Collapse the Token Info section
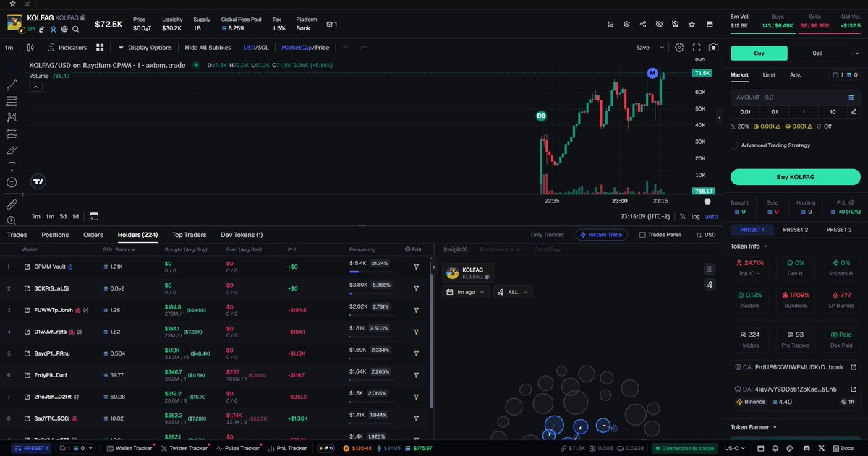868x456 pixels. pos(749,246)
